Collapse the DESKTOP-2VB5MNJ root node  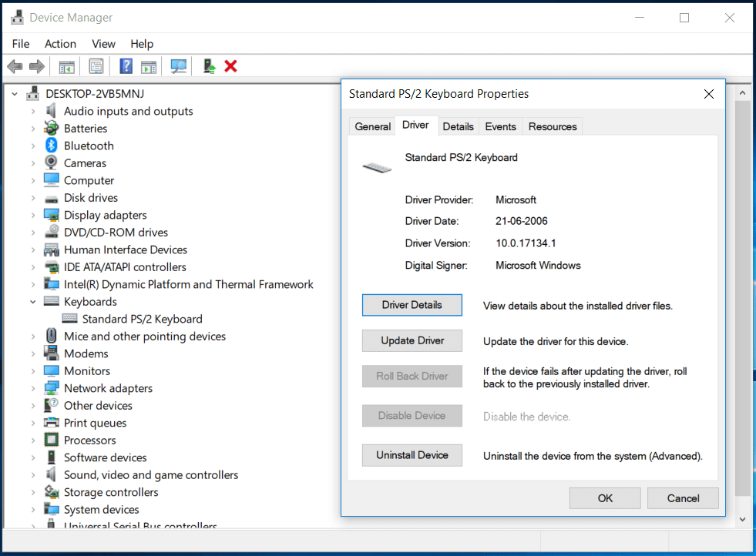15,94
